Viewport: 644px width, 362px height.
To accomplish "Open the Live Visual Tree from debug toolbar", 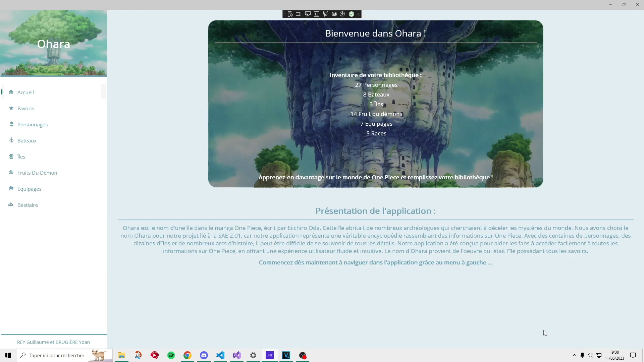I will 290,14.
